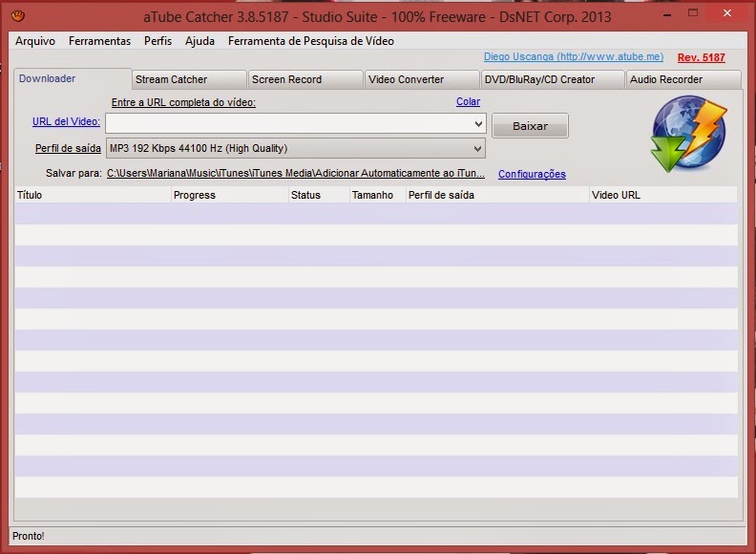The height and width of the screenshot is (554, 756).
Task: Open the Ajuda menu
Action: [x=199, y=41]
